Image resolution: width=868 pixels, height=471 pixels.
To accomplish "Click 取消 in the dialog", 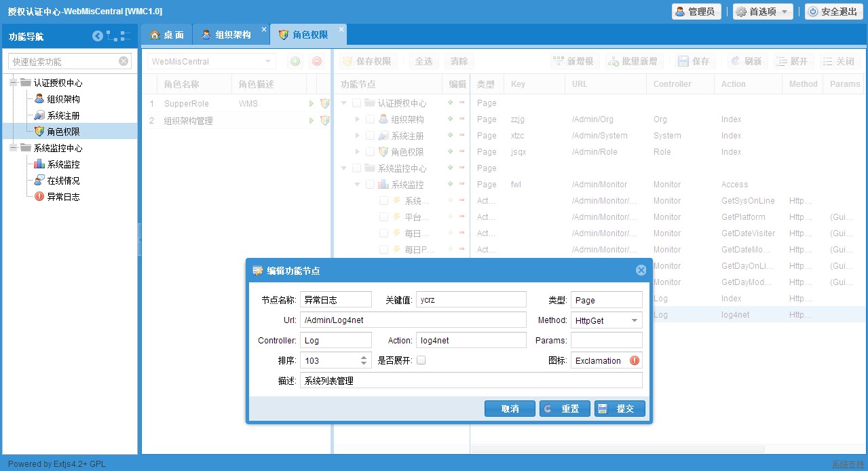I will 510,409.
